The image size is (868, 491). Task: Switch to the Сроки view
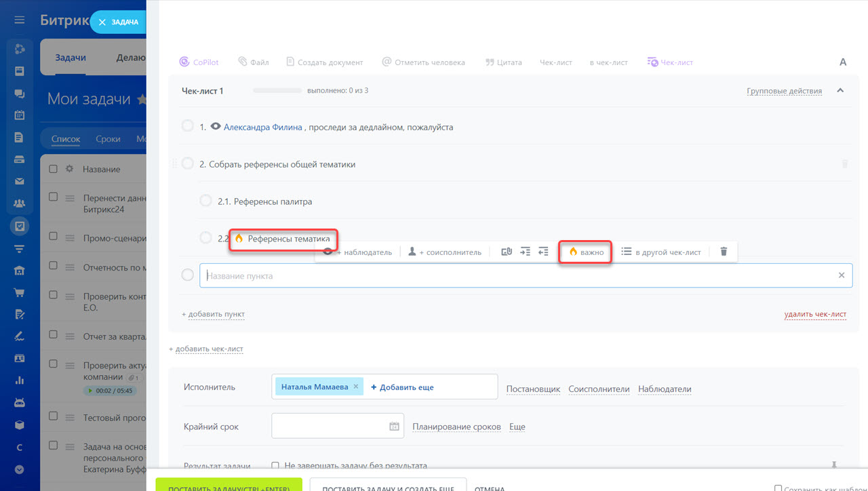coord(108,139)
